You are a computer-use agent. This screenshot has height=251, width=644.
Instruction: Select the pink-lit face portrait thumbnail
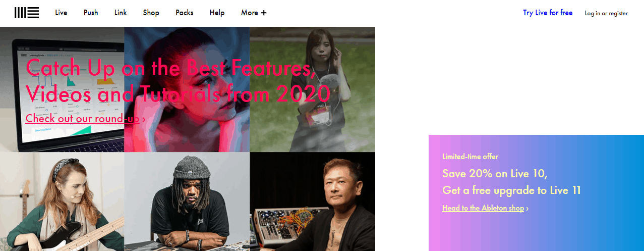187,89
